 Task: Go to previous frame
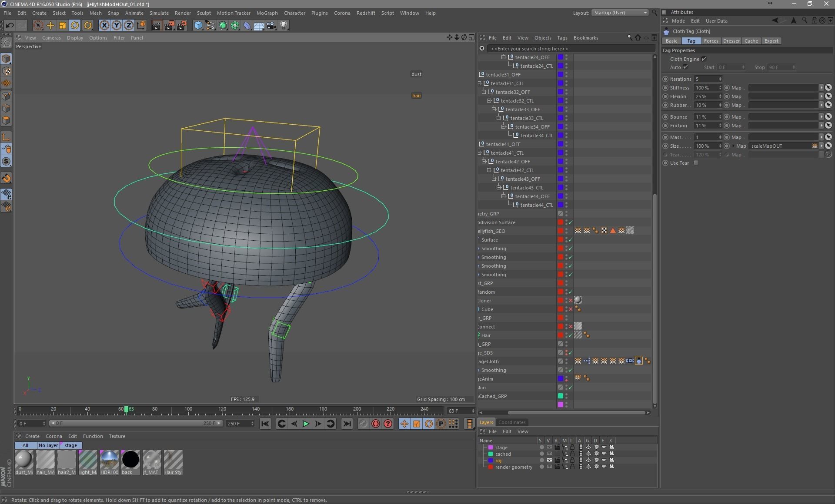click(294, 424)
